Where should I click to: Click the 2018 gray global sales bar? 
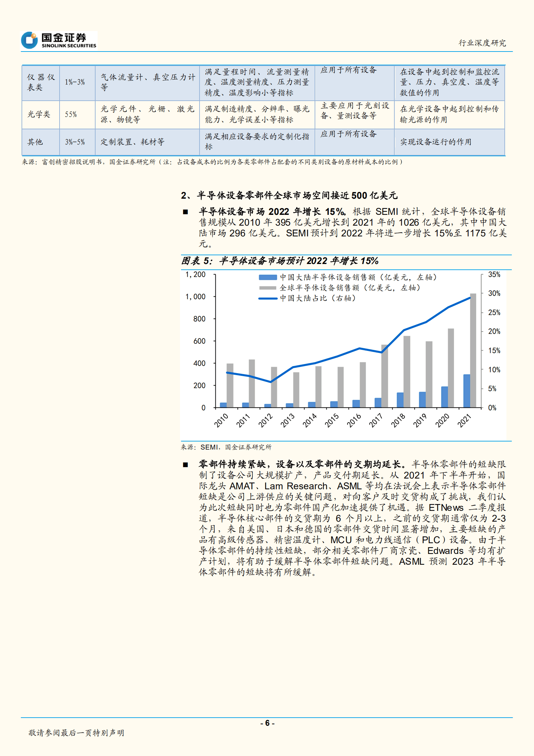coord(407,372)
